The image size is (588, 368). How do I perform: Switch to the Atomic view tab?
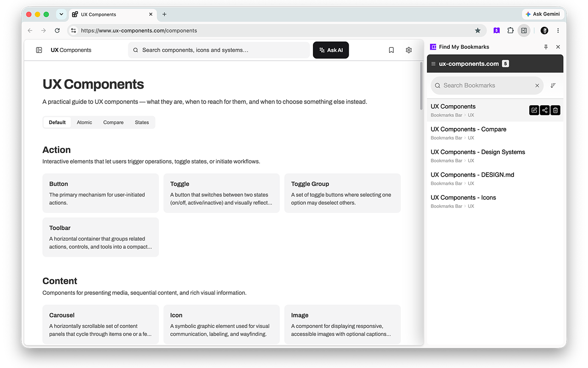[85, 122]
